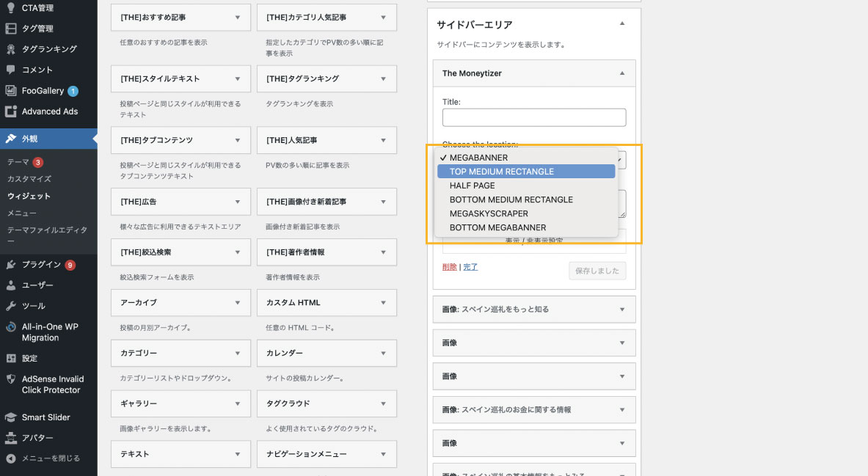The width and height of the screenshot is (868, 476).
Task: Click the AdSense Invalid Click Protector shield icon
Action: point(10,379)
